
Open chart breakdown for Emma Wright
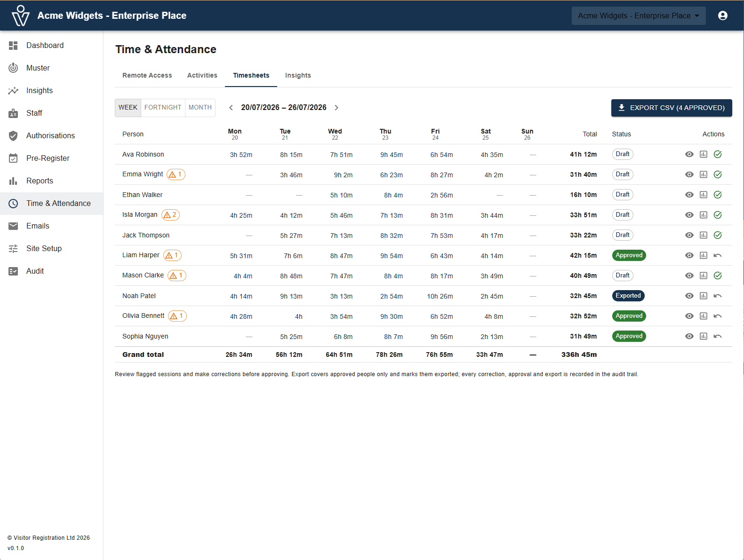pyautogui.click(x=704, y=174)
